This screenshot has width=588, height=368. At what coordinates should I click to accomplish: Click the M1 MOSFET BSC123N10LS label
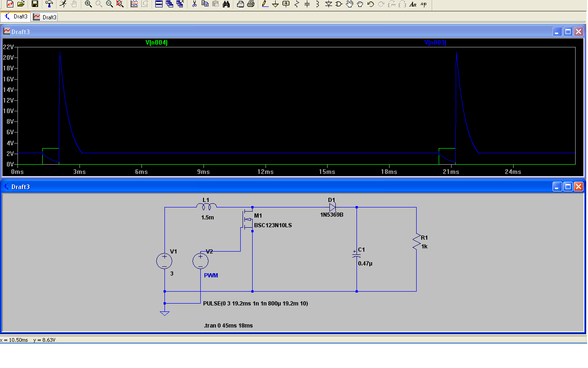coord(273,225)
